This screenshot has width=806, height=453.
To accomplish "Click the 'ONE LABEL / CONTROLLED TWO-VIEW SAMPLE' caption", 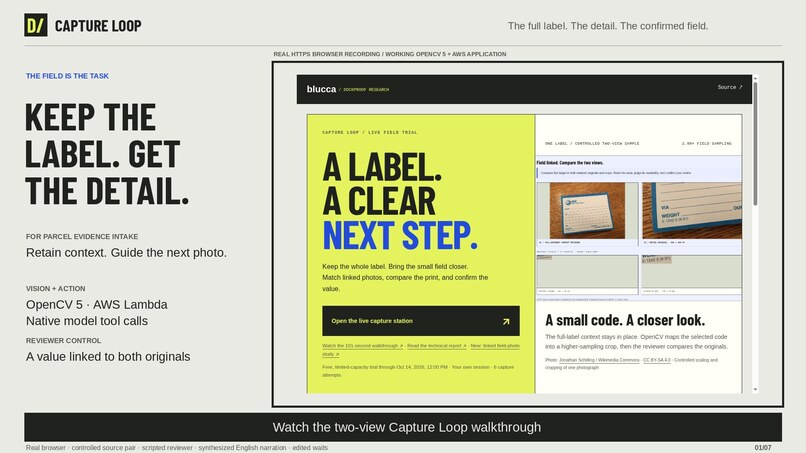I will [592, 143].
